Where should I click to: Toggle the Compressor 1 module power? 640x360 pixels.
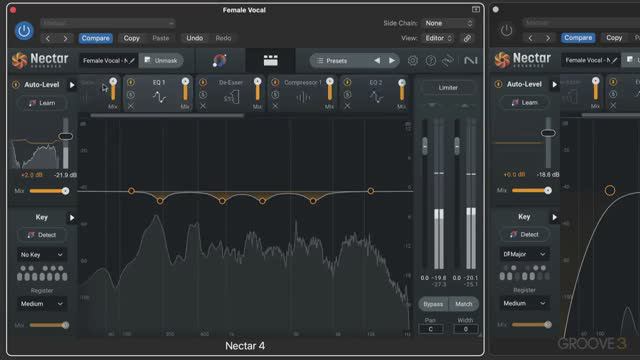275,82
